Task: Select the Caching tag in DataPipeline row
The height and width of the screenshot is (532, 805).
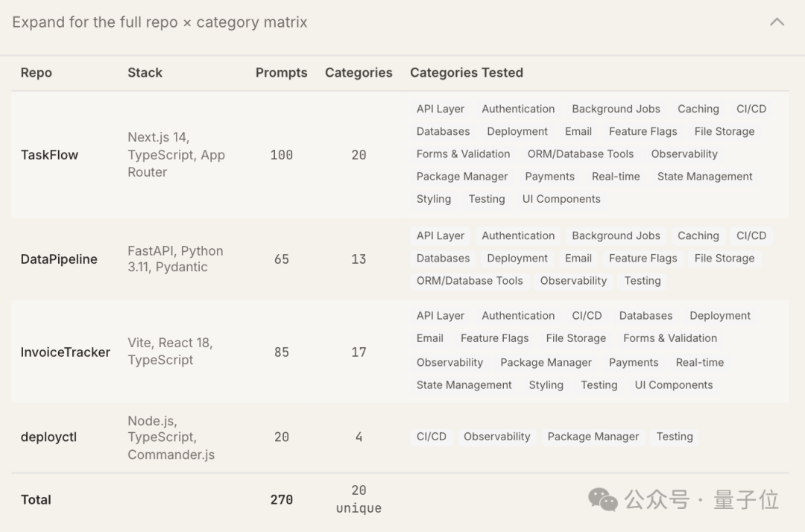Action: 698,235
